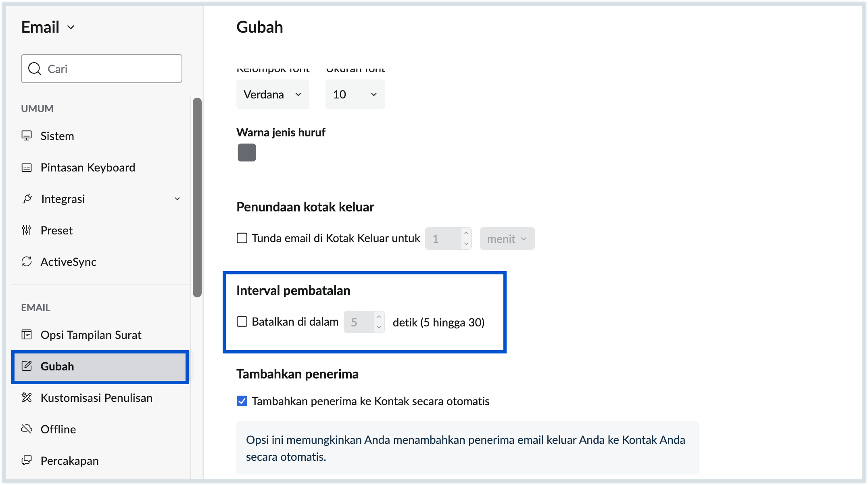The image size is (868, 485).
Task: Click the Preset sliders icon
Action: pos(27,230)
